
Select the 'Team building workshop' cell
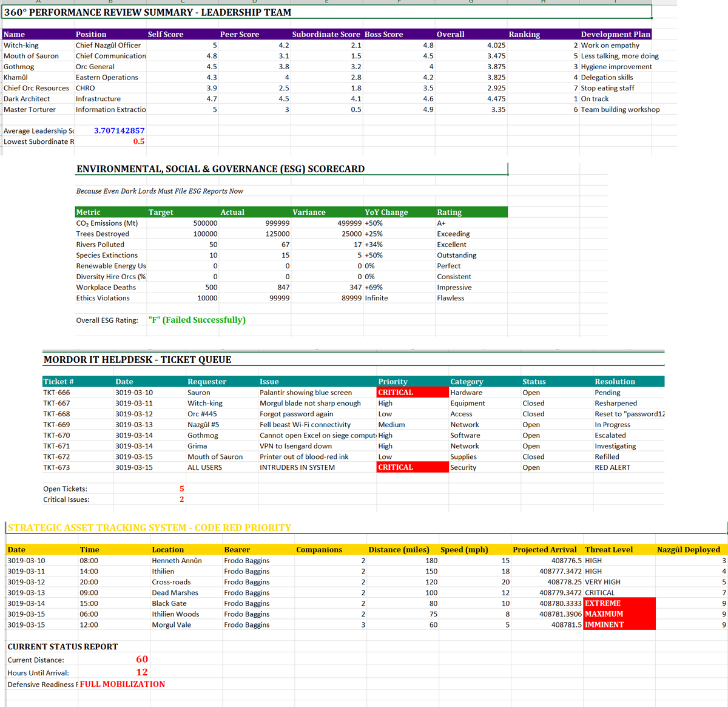click(620, 110)
